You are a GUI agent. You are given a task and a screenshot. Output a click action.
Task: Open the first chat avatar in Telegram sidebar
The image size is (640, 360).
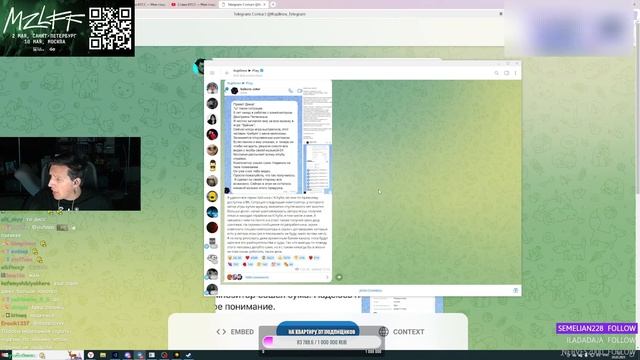coord(212,88)
